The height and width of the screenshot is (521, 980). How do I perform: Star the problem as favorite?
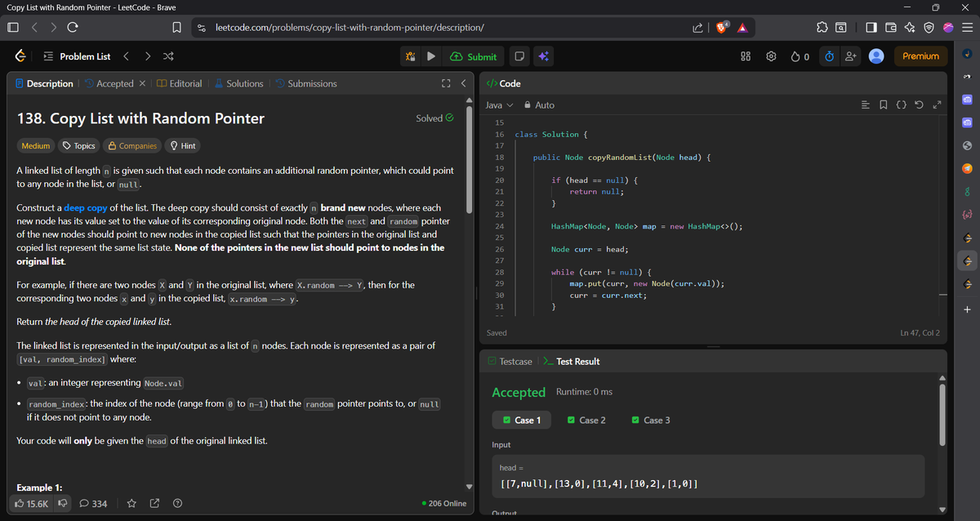pyautogui.click(x=131, y=504)
